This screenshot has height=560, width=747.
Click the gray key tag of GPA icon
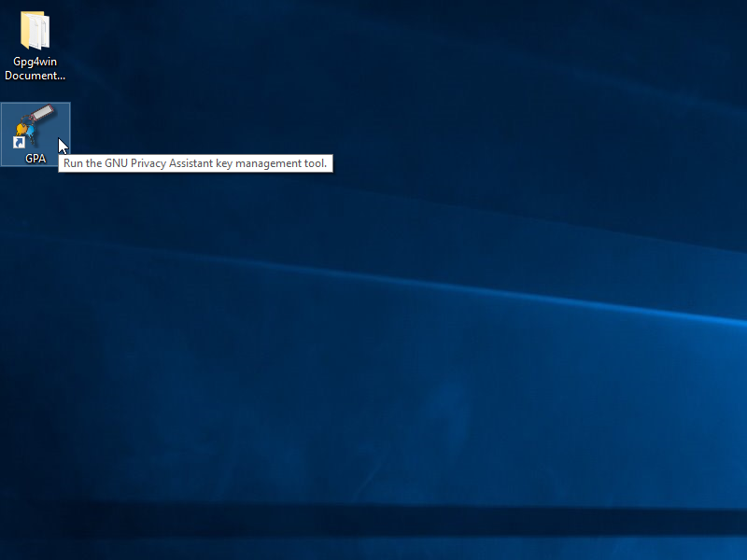click(x=43, y=114)
